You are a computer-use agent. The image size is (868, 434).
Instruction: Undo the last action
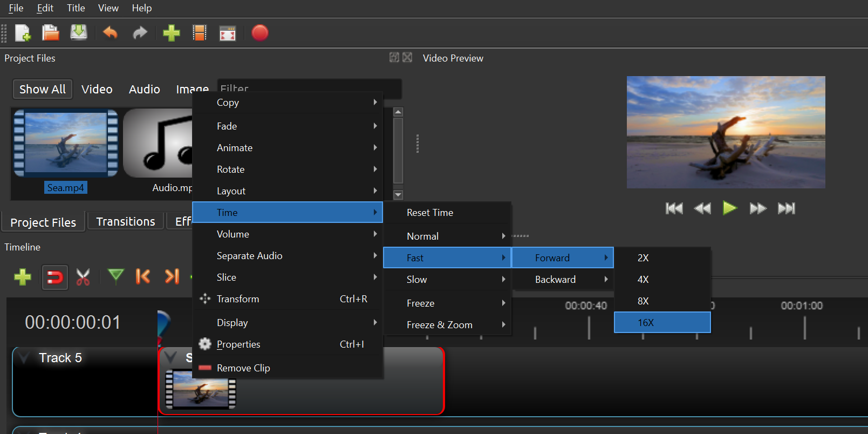[x=110, y=33]
